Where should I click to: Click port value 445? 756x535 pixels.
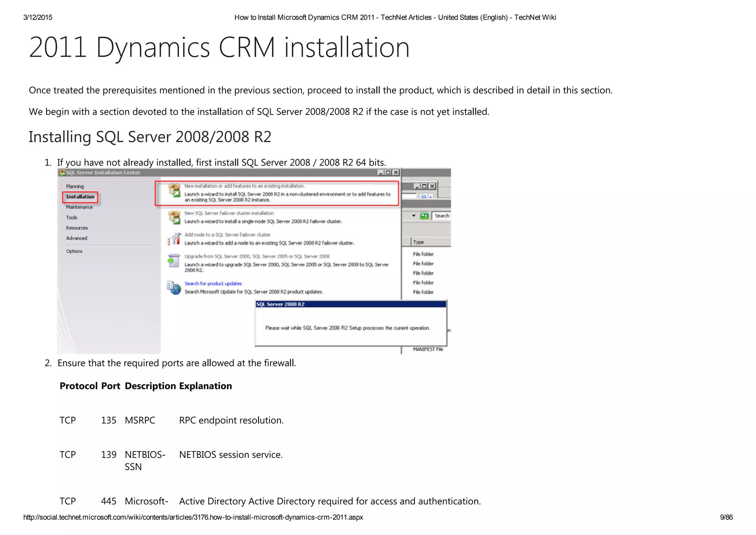(x=109, y=501)
